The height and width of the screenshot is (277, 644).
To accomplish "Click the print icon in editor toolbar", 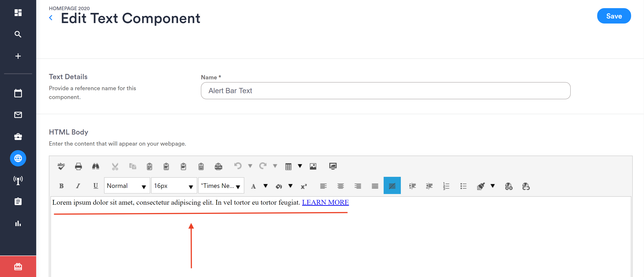I will pyautogui.click(x=78, y=166).
